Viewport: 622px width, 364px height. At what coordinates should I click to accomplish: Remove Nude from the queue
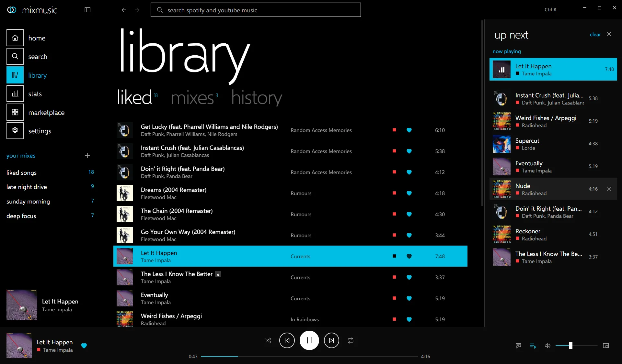click(609, 189)
